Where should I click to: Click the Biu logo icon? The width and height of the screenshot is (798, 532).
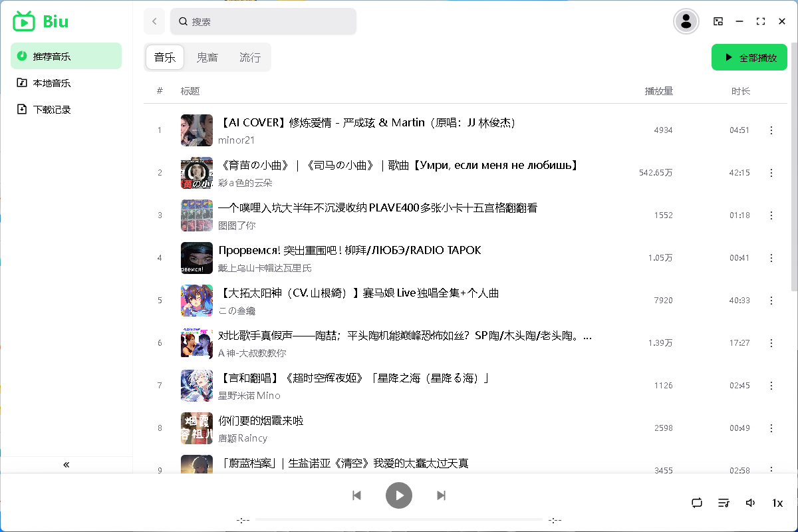pos(23,21)
